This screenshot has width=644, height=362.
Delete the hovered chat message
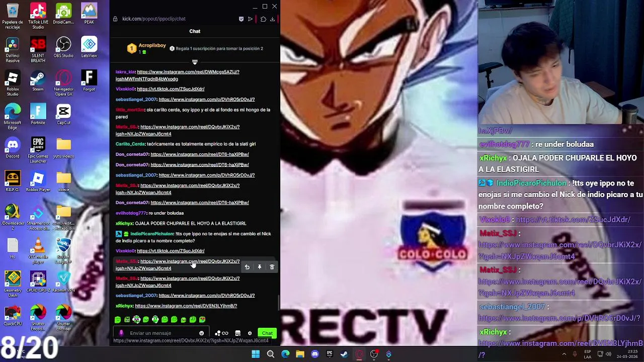tap(272, 267)
